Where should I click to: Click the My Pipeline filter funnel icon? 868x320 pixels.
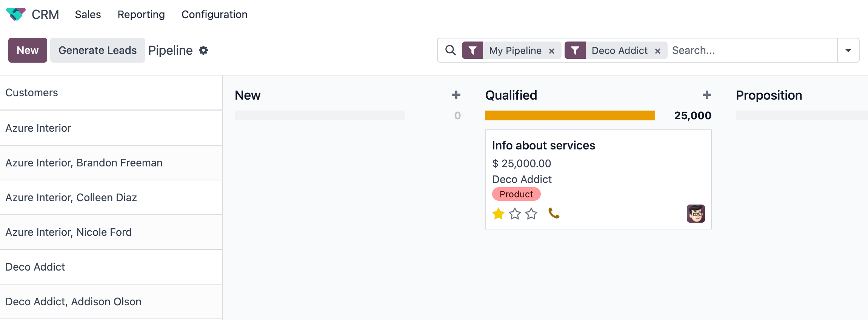click(x=472, y=50)
